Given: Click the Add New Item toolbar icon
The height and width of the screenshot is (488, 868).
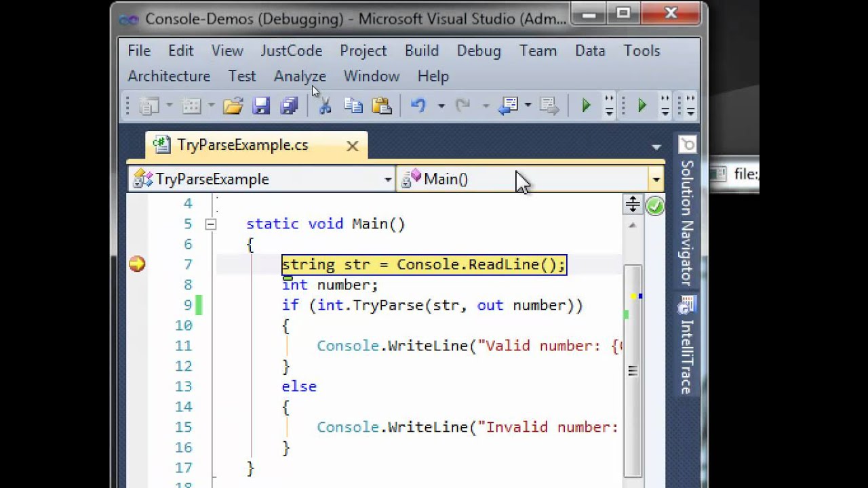Looking at the screenshot, I should click(x=192, y=106).
